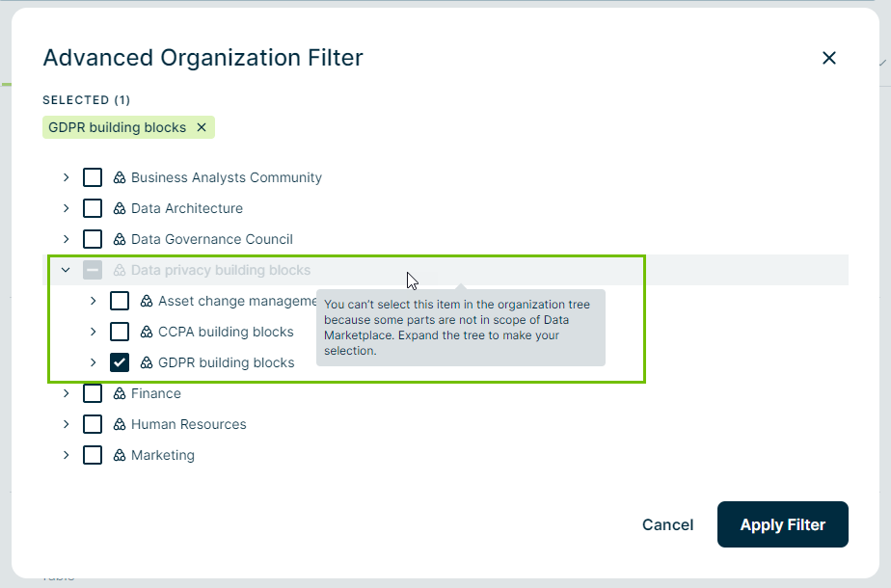Tick the Finance checkbox
Image resolution: width=891 pixels, height=588 pixels.
(93, 393)
